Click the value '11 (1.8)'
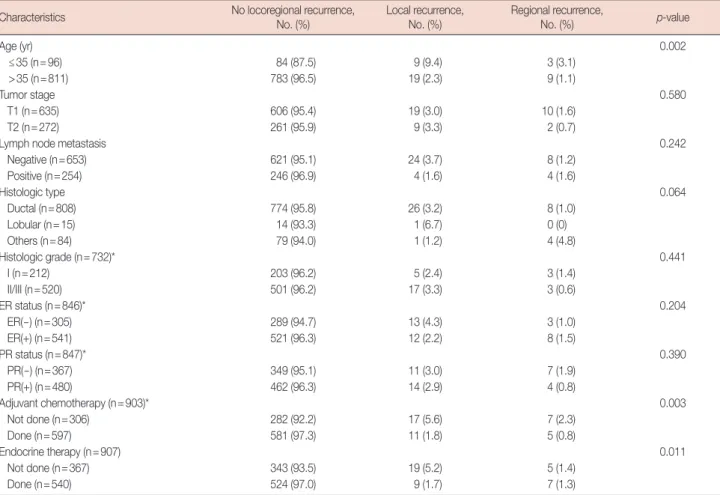Viewport: 720px width, 495px height. coord(425,435)
